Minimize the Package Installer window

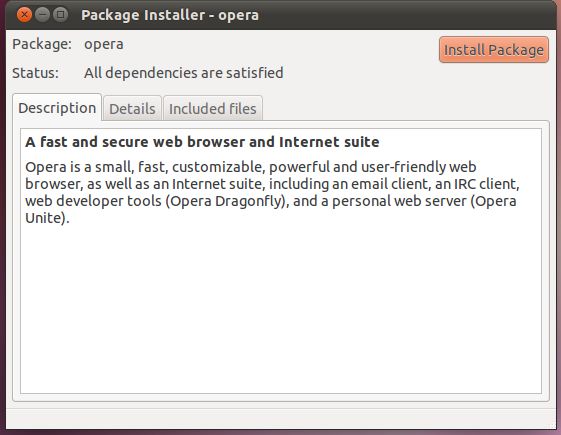coord(42,15)
